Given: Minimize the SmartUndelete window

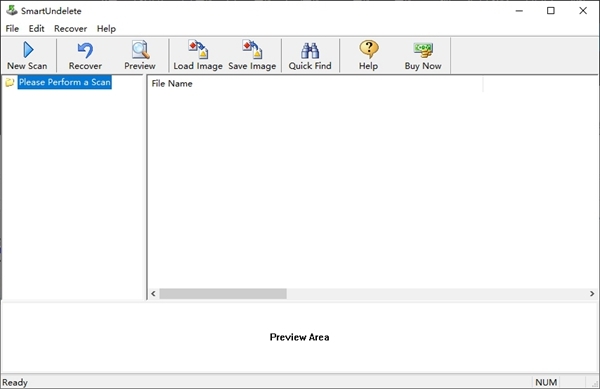Looking at the screenshot, I should pyautogui.click(x=519, y=11).
